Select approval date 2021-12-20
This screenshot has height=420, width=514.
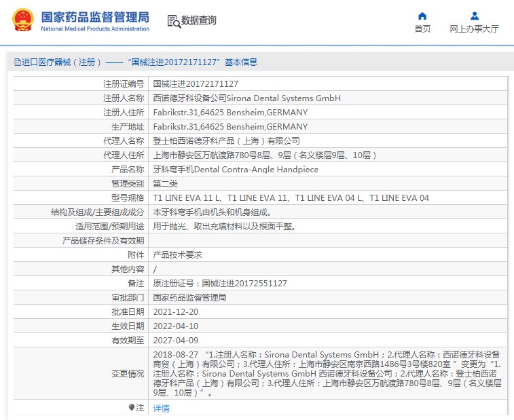coord(176,312)
